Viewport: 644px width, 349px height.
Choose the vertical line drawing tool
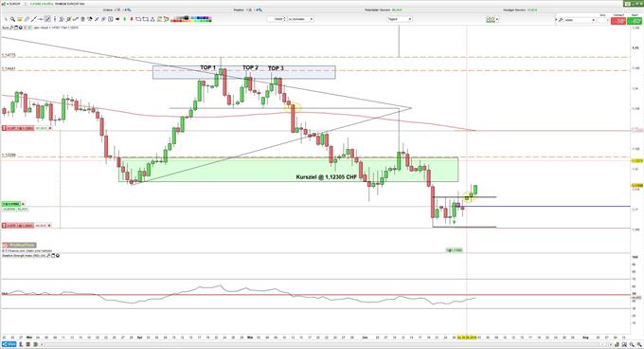[55, 19]
